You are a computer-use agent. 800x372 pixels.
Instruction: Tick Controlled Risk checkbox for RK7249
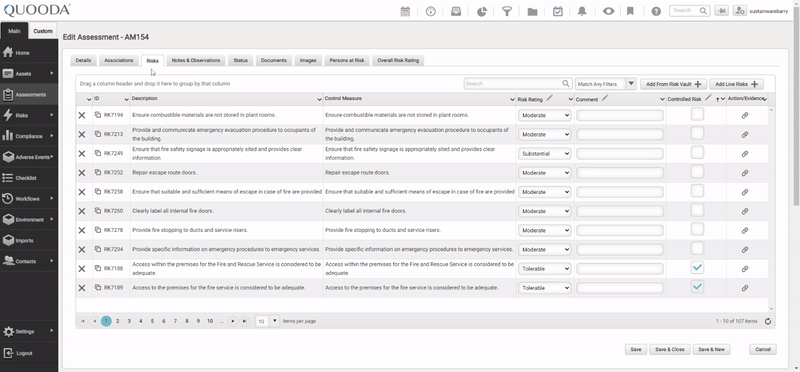(x=697, y=153)
